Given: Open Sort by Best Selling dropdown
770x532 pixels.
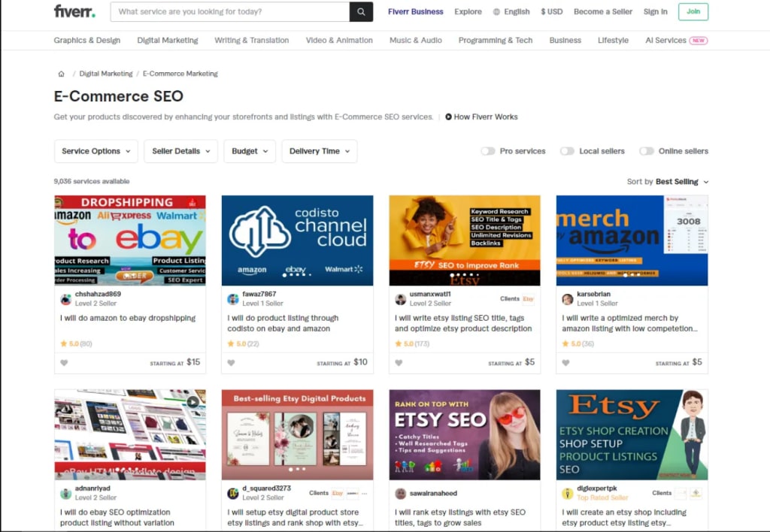Looking at the screenshot, I should click(x=668, y=182).
